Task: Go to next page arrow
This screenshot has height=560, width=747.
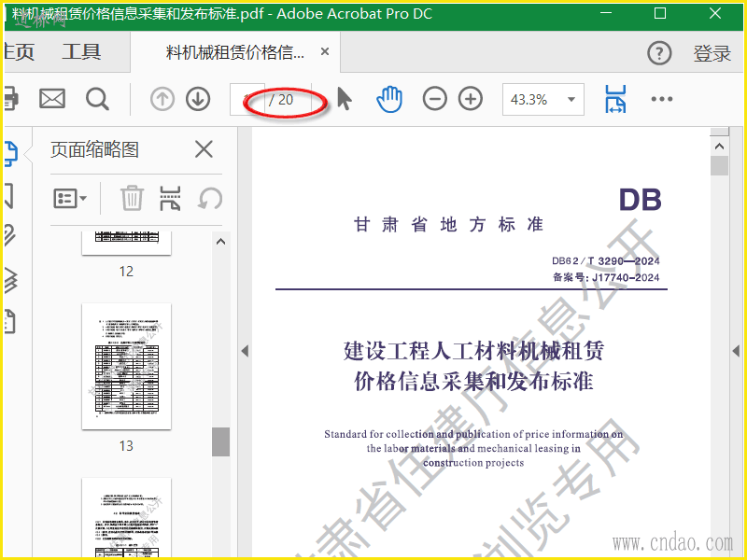Action: coord(198,99)
